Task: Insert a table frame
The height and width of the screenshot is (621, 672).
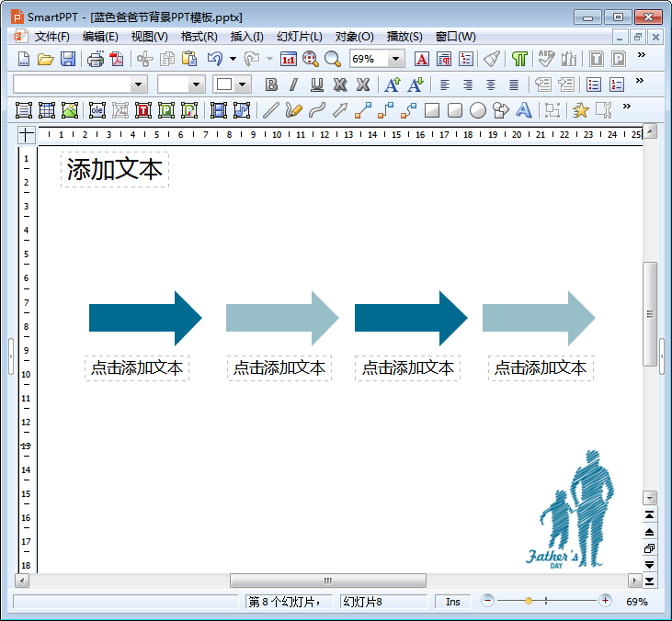Action: 47,110
